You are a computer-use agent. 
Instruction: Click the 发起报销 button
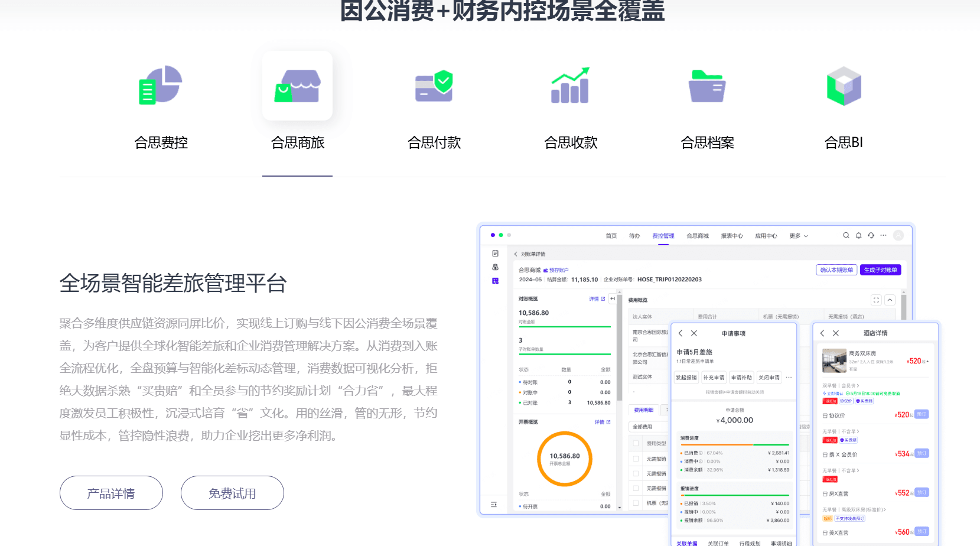[686, 378]
